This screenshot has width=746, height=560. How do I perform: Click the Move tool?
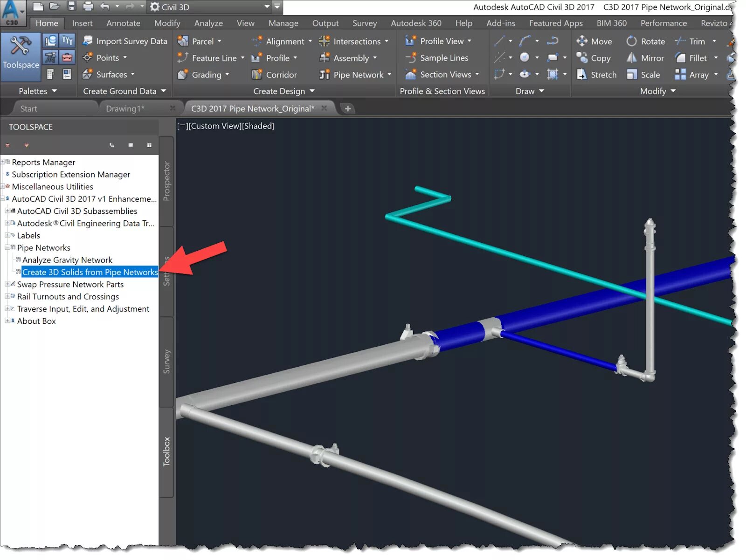[594, 41]
